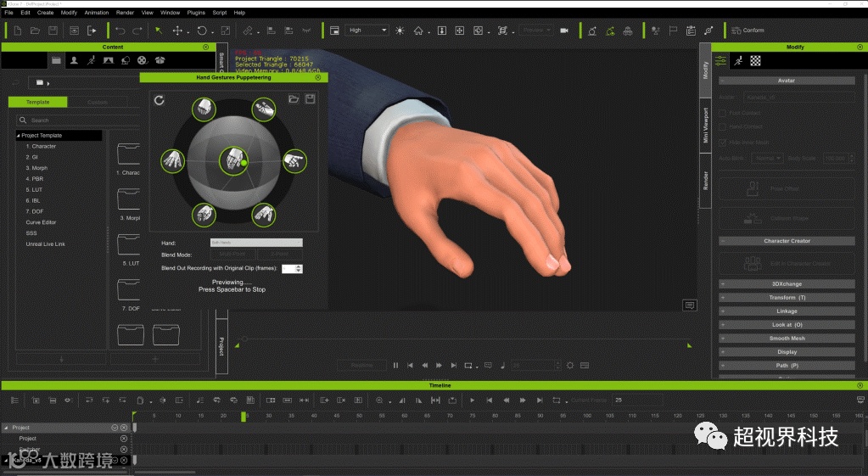Collapse the Avatar section header
Image resolution: width=868 pixels, height=476 pixels.
787,81
